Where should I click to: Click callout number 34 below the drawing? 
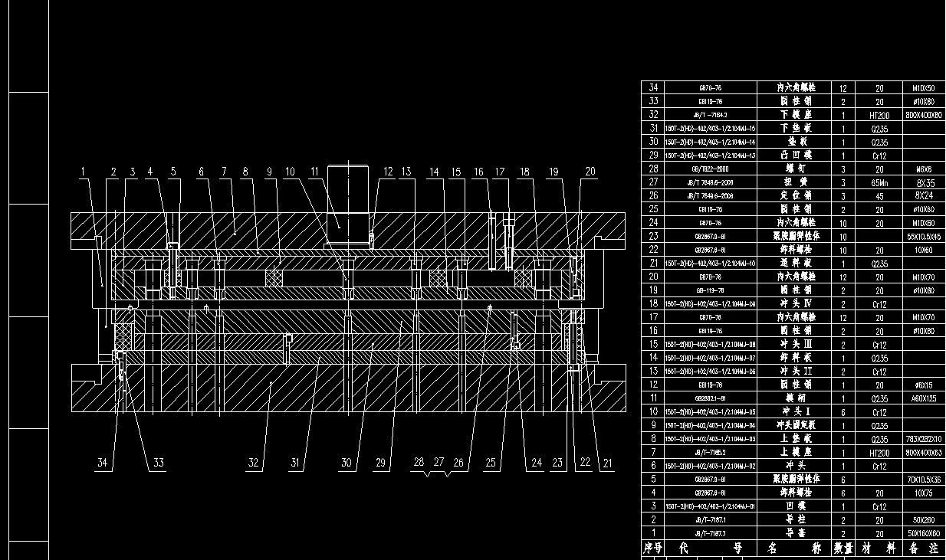[103, 462]
